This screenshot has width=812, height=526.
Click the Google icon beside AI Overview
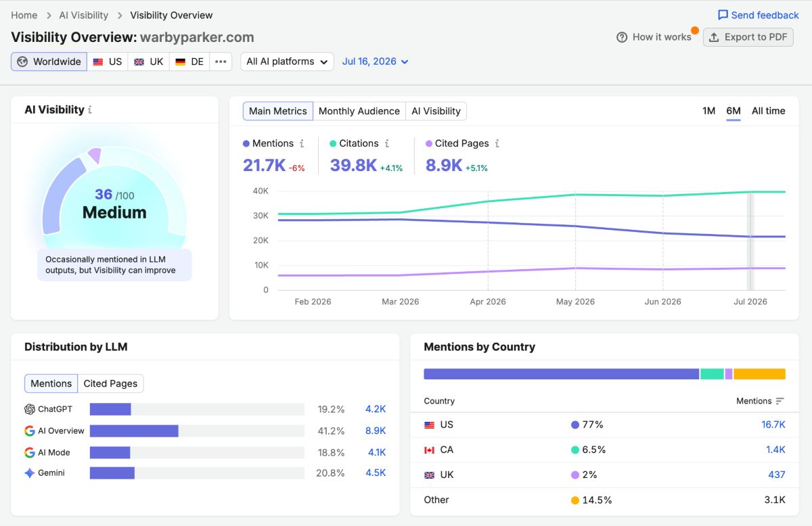(x=30, y=431)
